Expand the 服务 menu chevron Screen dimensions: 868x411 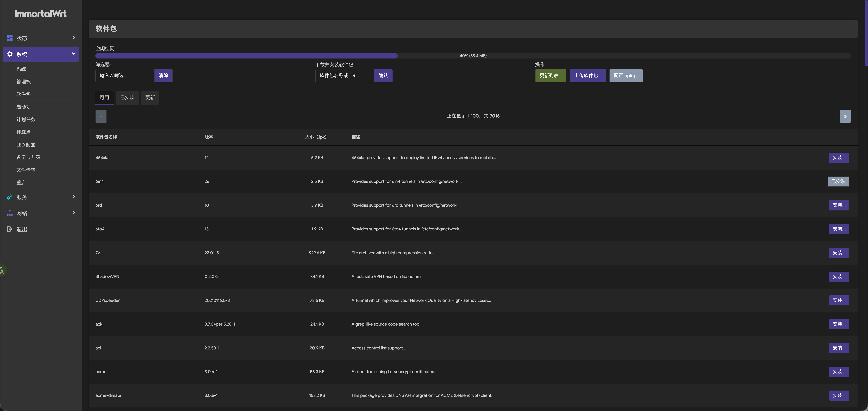coord(74,197)
